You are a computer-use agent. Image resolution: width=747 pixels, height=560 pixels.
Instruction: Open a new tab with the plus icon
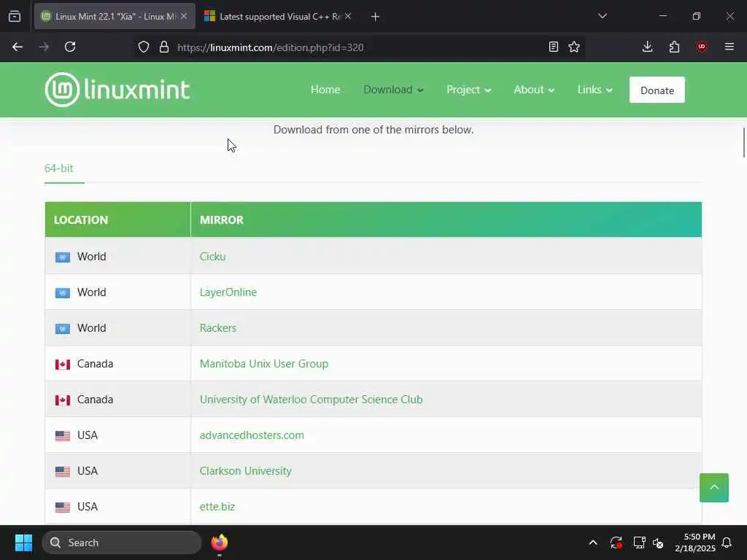[x=375, y=17]
